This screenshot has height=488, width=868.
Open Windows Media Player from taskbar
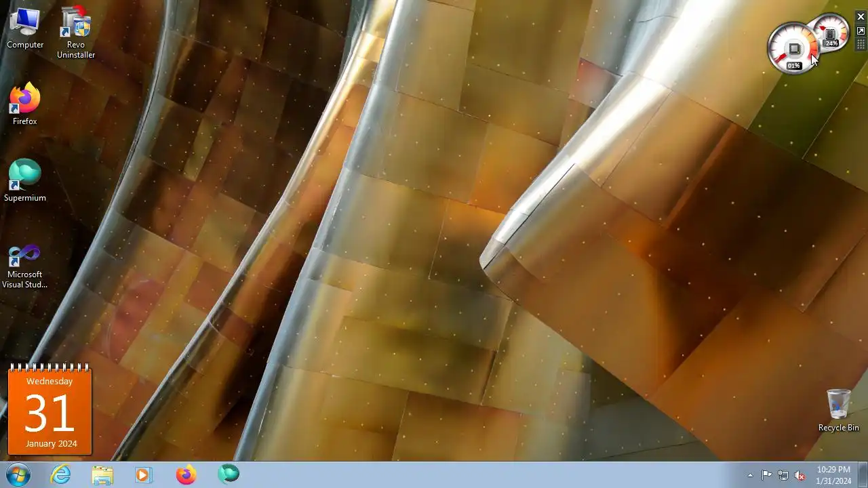[143, 475]
